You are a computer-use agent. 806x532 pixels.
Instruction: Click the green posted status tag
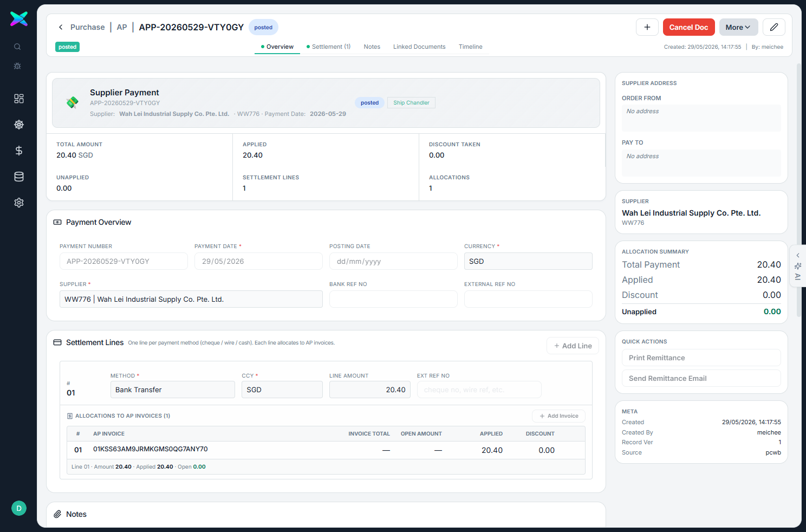(67, 47)
